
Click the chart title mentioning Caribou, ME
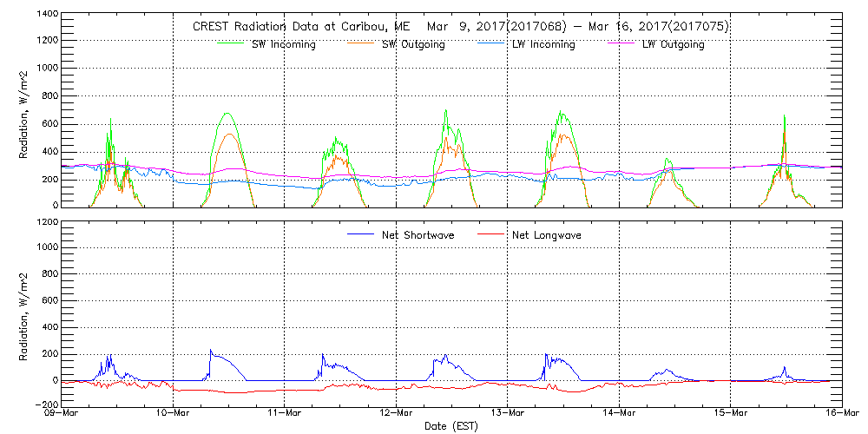pos(460,27)
